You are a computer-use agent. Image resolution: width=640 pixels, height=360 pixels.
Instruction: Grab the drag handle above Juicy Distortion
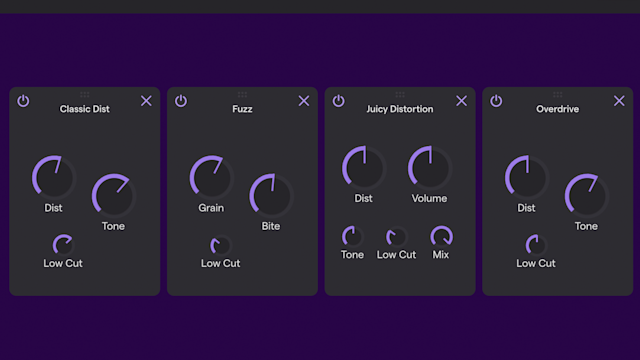click(400, 95)
